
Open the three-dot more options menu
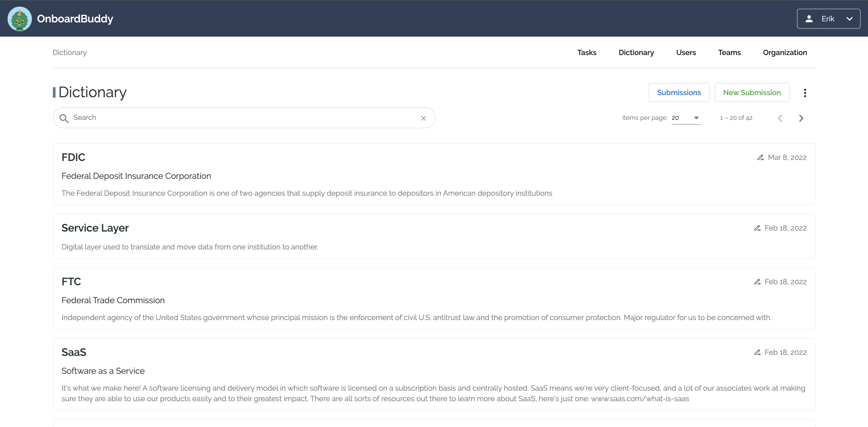[805, 93]
